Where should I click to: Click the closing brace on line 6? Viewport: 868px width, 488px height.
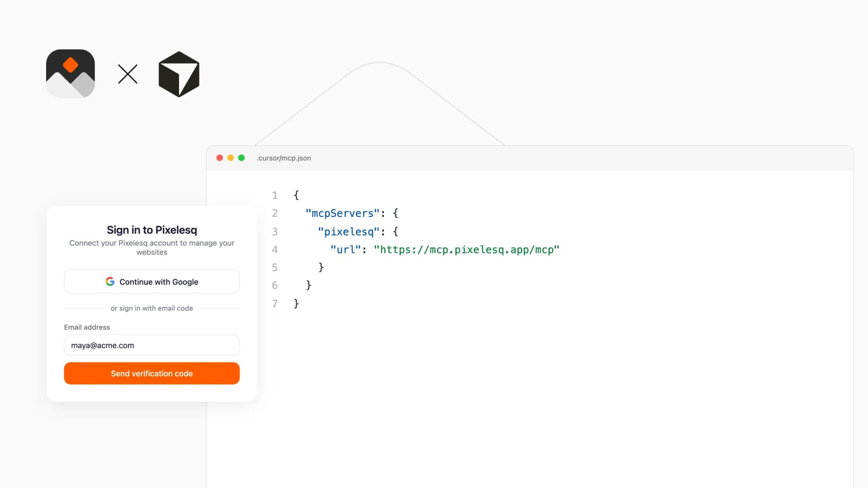click(x=309, y=285)
